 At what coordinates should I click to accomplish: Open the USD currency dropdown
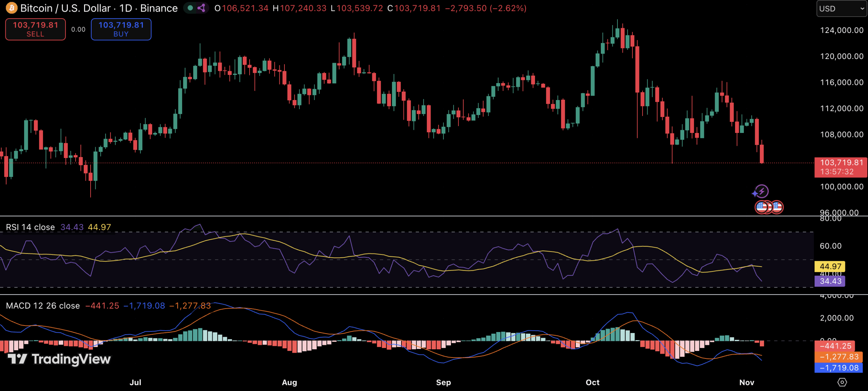pyautogui.click(x=842, y=8)
